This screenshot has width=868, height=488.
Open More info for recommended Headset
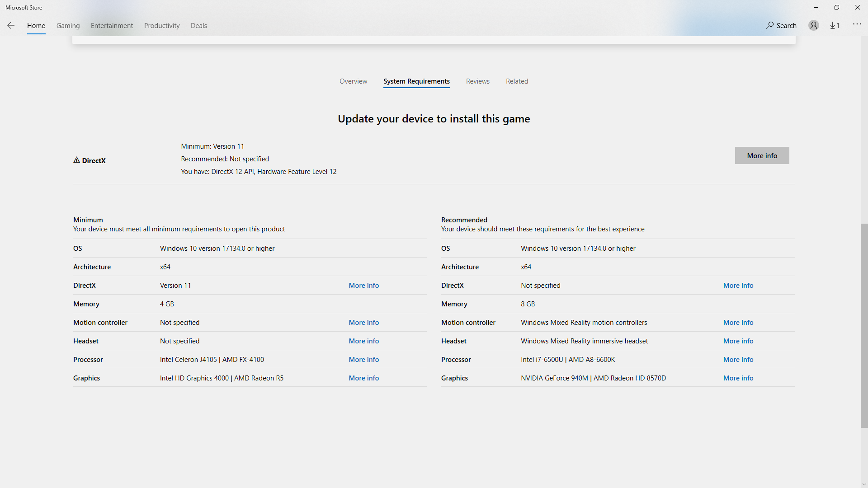click(738, 341)
